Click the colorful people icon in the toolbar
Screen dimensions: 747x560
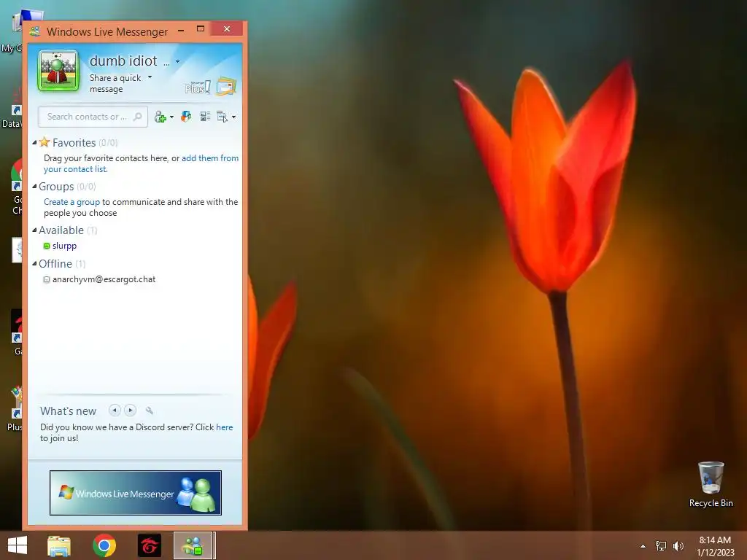186,117
